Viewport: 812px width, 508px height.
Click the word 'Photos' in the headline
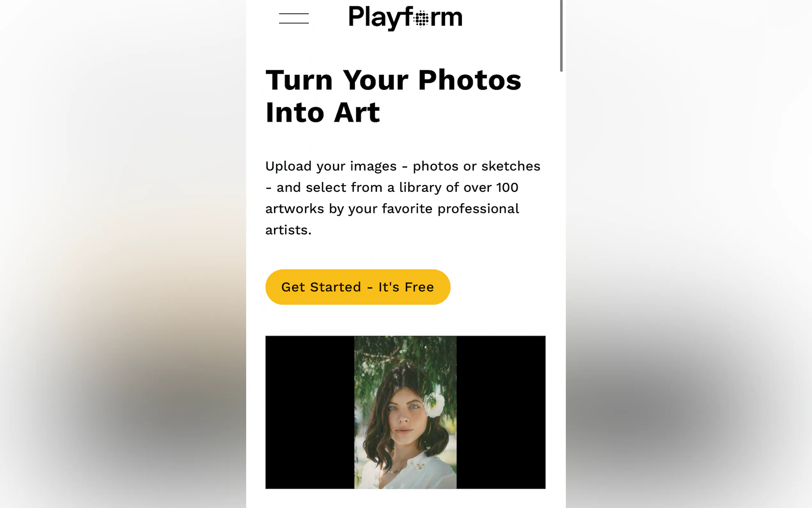point(470,80)
